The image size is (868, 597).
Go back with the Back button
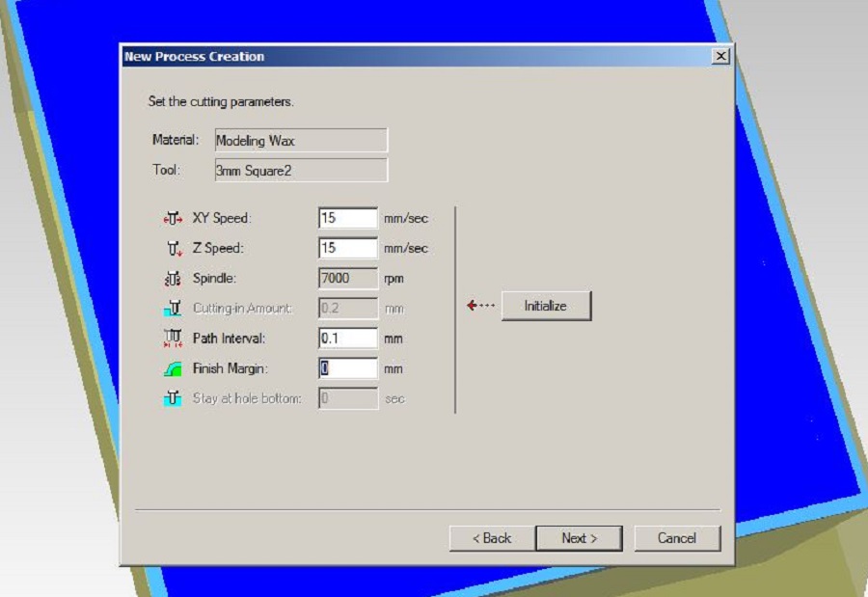point(492,538)
